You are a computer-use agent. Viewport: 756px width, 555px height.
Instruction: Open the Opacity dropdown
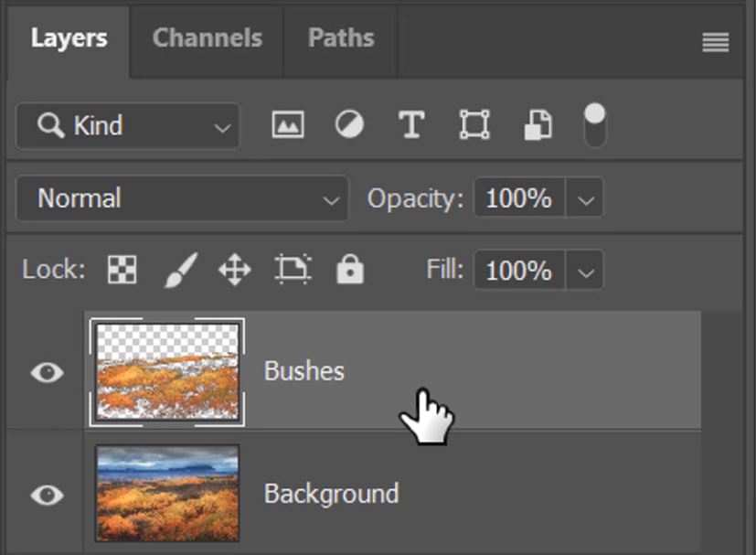point(586,197)
